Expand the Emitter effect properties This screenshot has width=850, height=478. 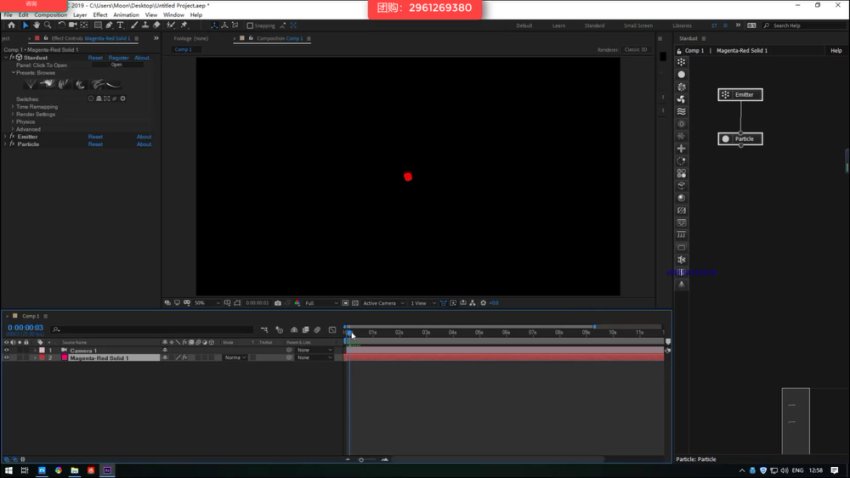[x=5, y=137]
